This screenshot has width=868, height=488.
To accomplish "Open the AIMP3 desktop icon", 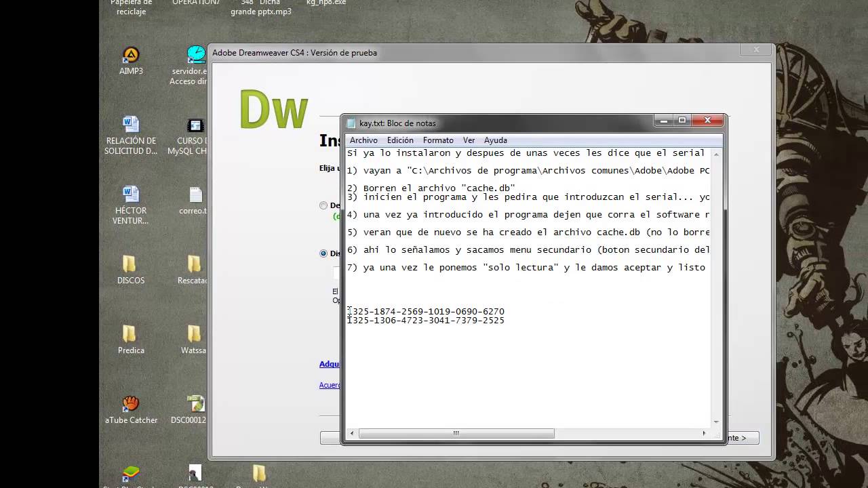I will [131, 60].
